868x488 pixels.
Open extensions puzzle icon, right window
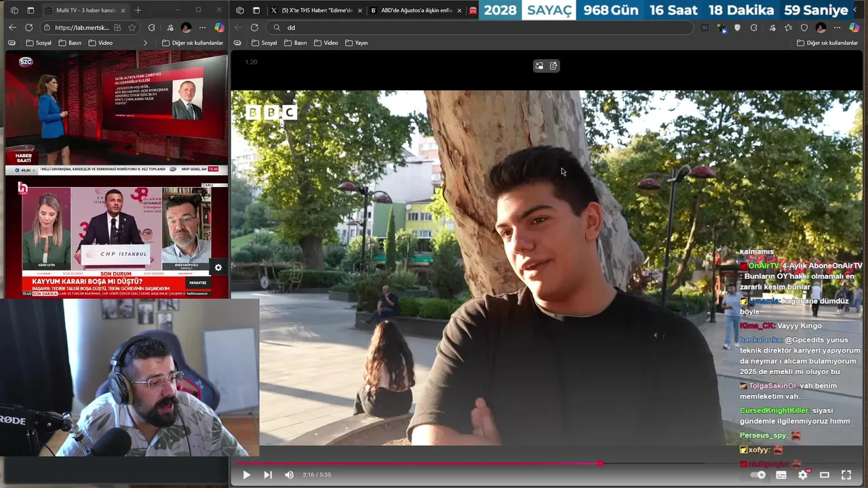pyautogui.click(x=754, y=28)
